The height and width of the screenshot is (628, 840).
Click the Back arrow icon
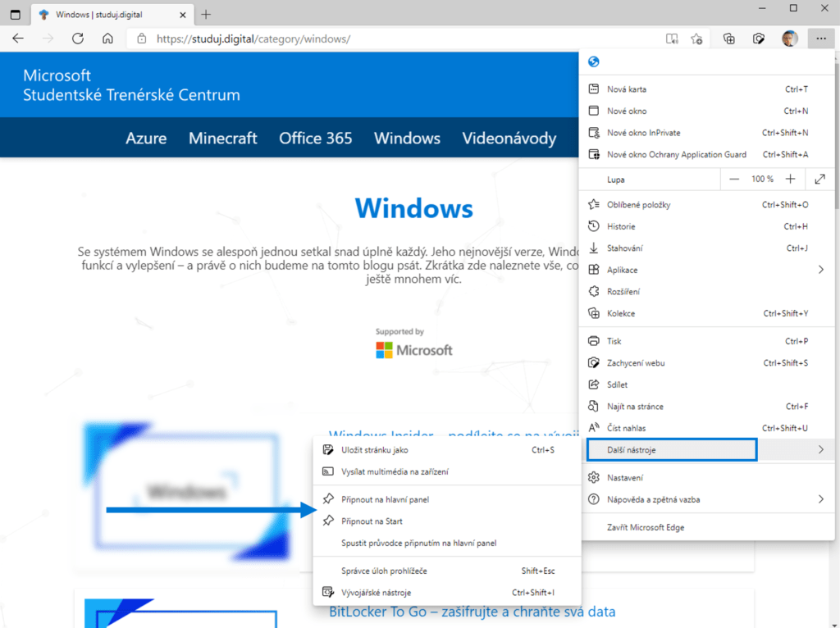point(18,39)
